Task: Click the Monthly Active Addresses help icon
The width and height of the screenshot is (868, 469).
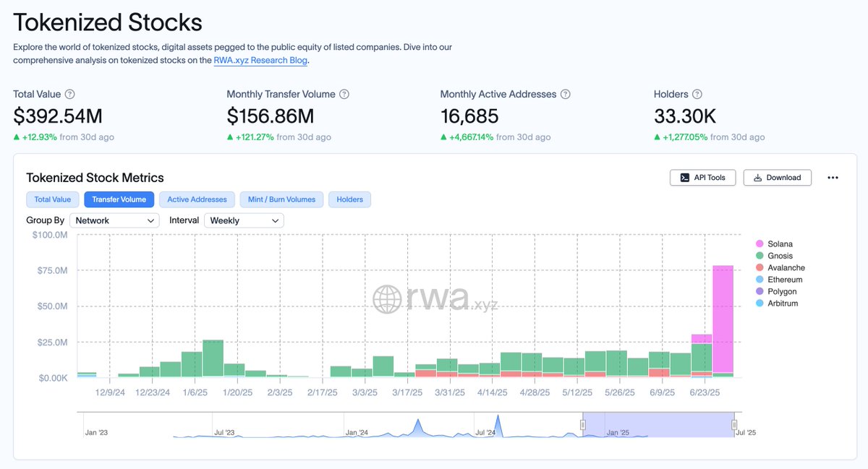Action: point(566,95)
